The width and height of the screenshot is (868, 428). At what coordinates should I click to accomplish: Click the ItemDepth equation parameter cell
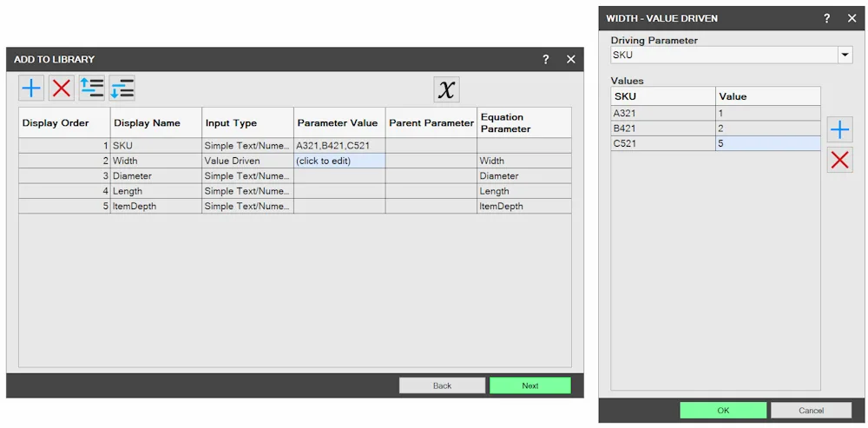[524, 206]
